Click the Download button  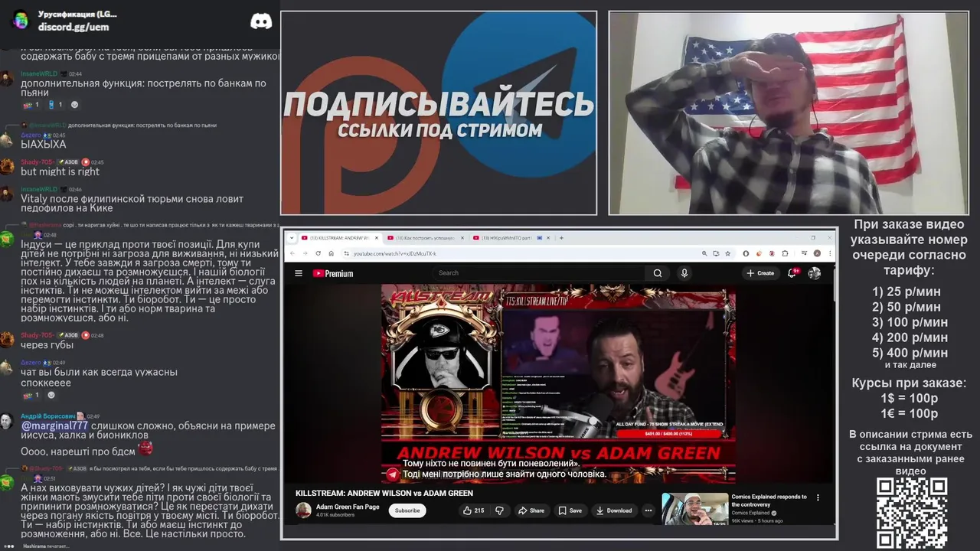pos(614,510)
